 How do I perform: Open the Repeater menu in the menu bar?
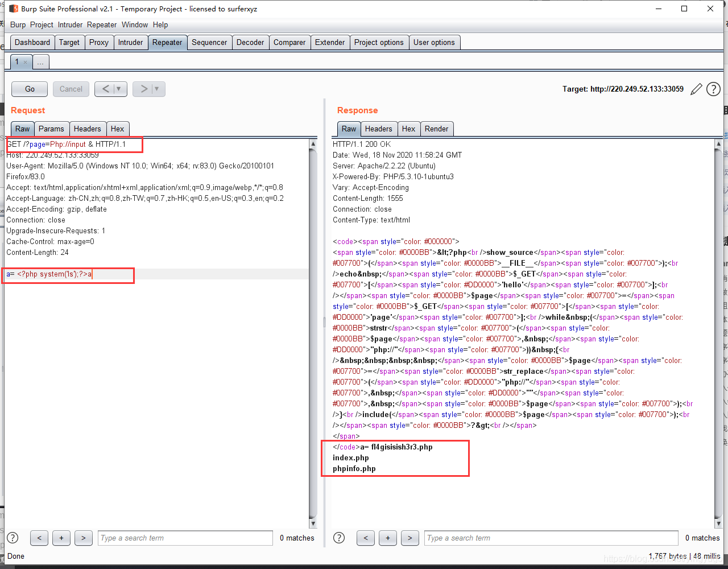point(102,24)
